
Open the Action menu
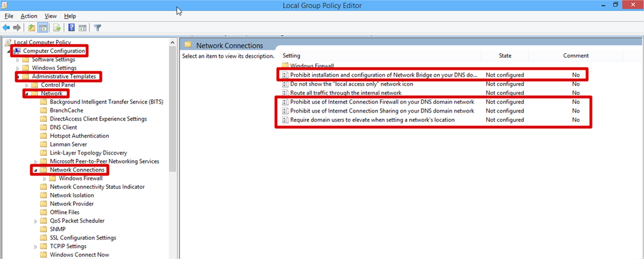(28, 16)
